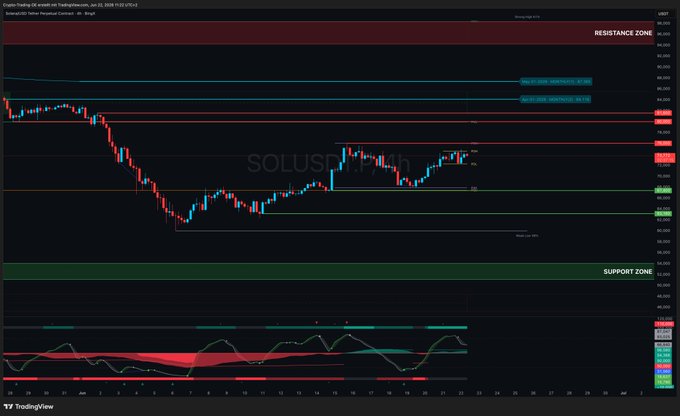The width and height of the screenshot is (680, 416).
Task: Click the TradingView logo in the footer
Action: pyautogui.click(x=29, y=406)
